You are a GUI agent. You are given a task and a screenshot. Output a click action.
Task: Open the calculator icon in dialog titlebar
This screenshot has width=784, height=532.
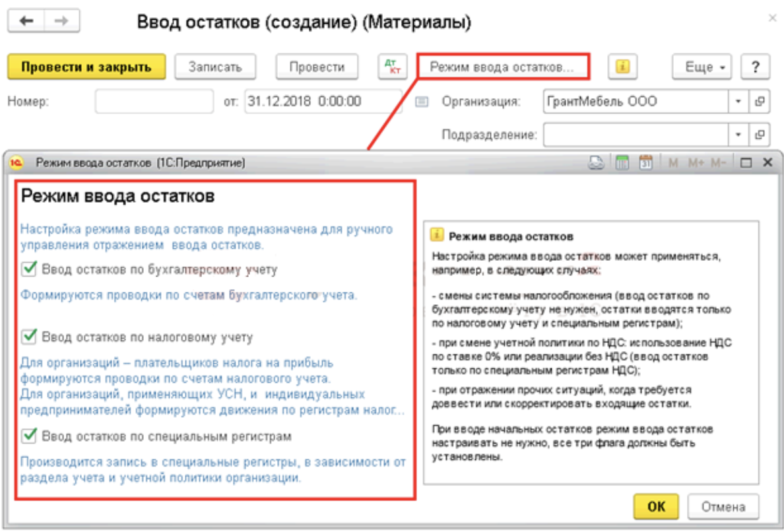tap(621, 163)
